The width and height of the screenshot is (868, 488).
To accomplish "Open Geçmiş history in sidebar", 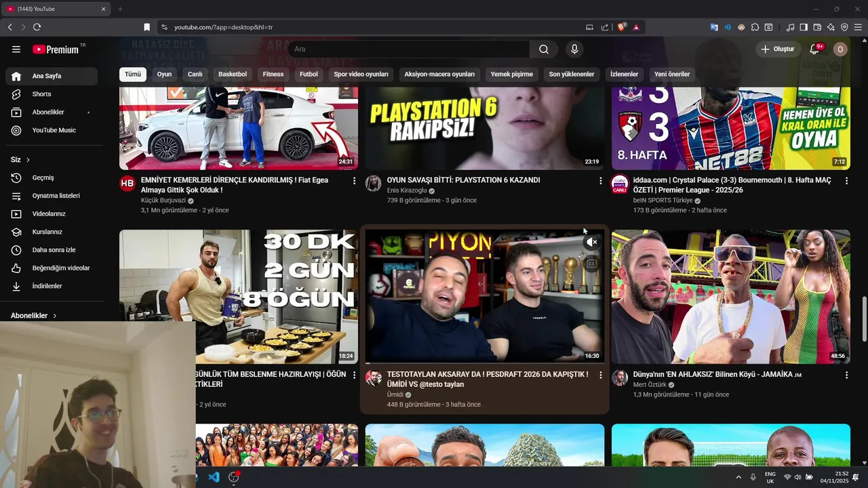I will click(x=52, y=178).
